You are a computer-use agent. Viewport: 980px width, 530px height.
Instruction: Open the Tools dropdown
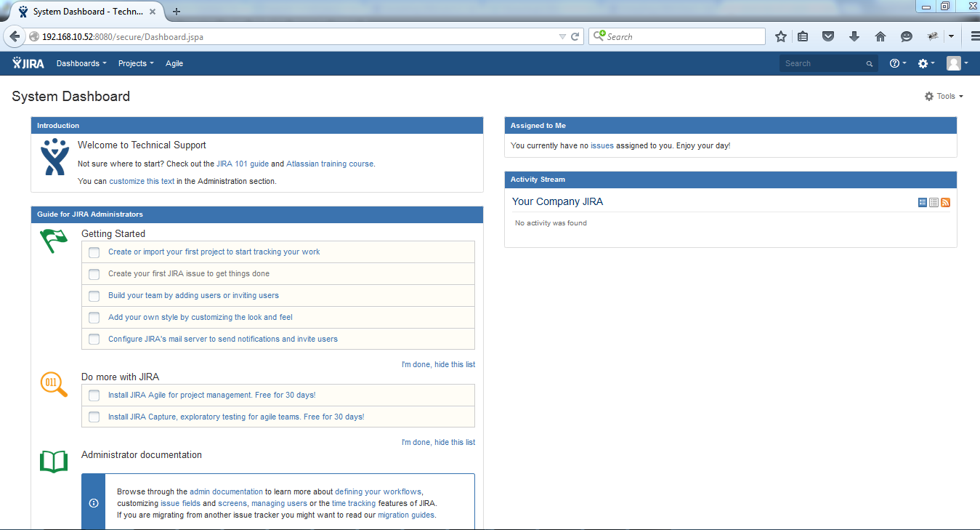944,96
